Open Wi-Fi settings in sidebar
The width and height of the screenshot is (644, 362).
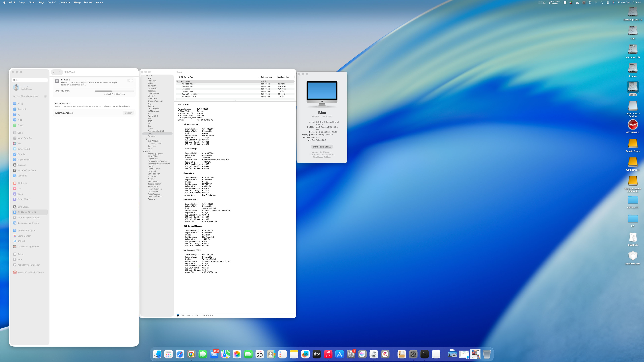(x=20, y=104)
